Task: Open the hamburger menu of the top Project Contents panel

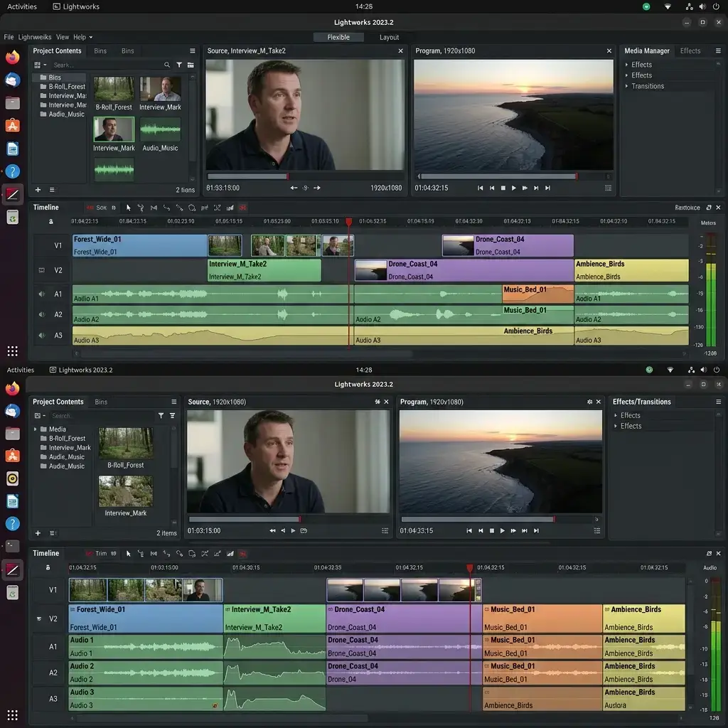Action: click(x=192, y=50)
